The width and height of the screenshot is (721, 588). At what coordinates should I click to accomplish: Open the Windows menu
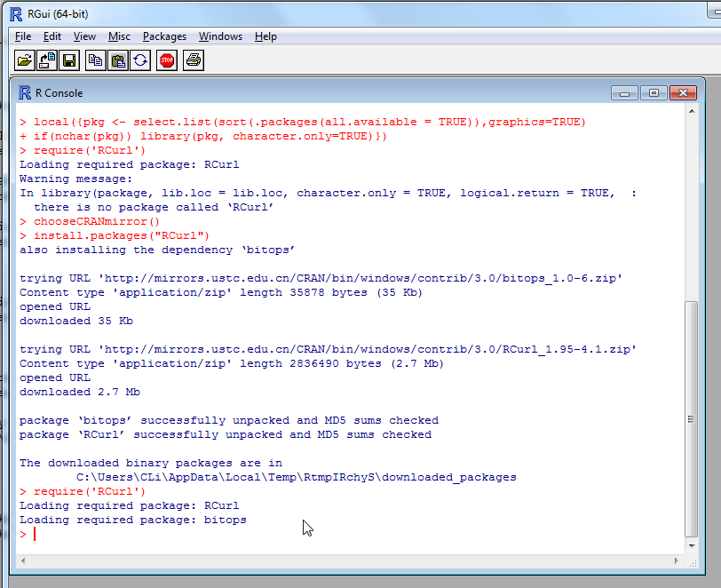[x=220, y=36]
